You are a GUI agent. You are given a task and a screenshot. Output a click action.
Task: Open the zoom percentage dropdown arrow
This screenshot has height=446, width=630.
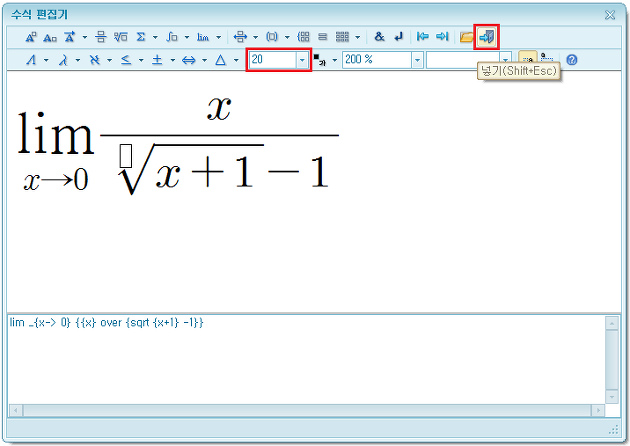pyautogui.click(x=417, y=60)
